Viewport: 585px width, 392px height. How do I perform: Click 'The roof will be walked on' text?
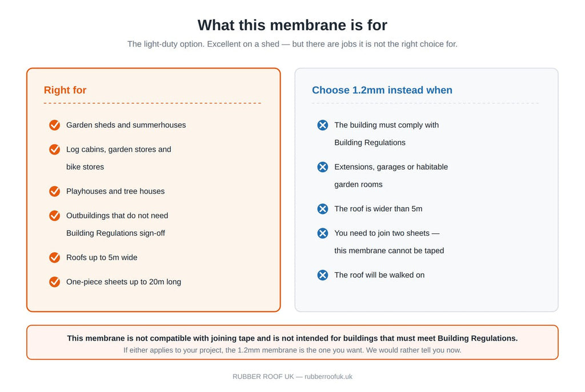click(379, 275)
